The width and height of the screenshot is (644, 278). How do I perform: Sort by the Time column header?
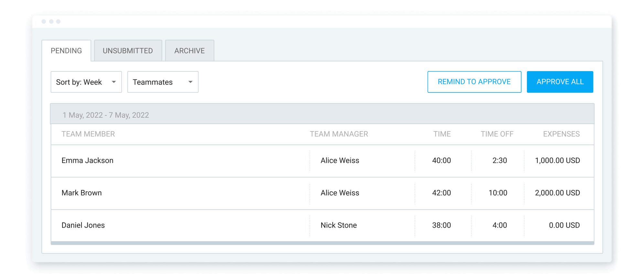(x=442, y=134)
